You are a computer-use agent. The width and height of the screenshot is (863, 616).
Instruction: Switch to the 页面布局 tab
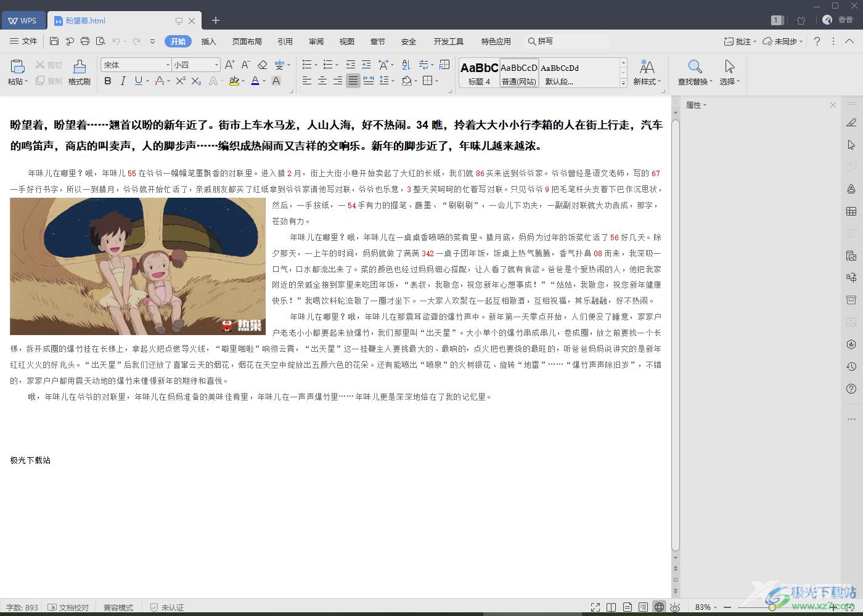[x=247, y=41]
